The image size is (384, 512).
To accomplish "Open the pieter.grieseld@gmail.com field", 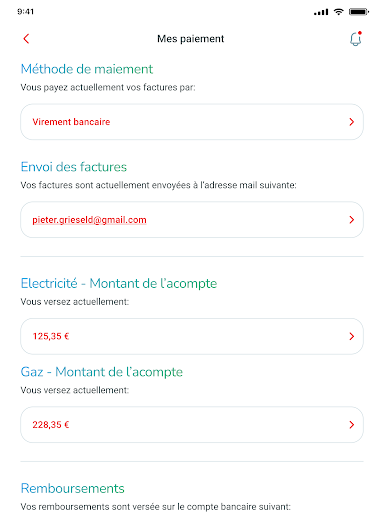I will tap(192, 220).
